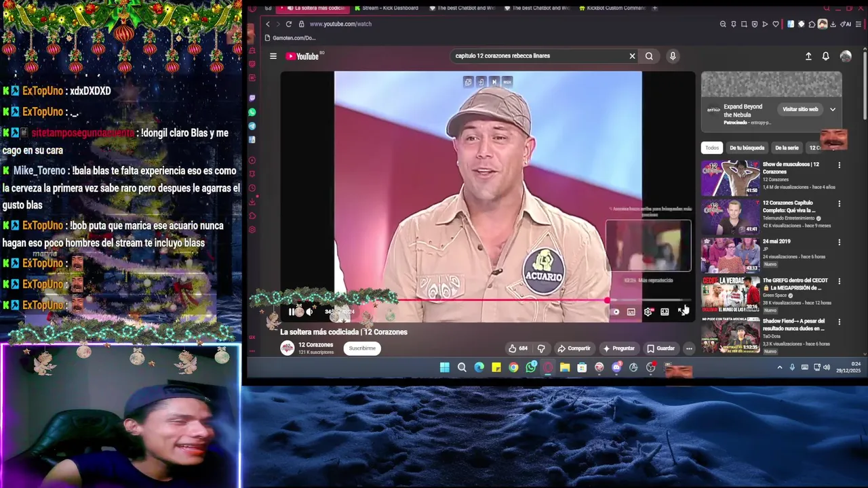This screenshot has width=868, height=488.
Task: Dislike the video
Action: tap(541, 348)
